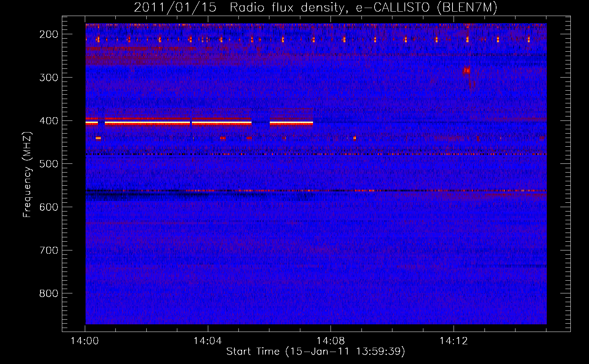Image resolution: width=589 pixels, height=364 pixels.
Task: Click the 'Frequency (MHZ)' axis label
Action: pyautogui.click(x=27, y=175)
